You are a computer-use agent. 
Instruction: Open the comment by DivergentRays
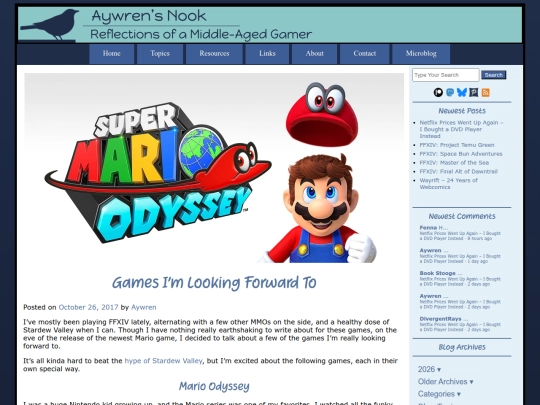coord(460,324)
